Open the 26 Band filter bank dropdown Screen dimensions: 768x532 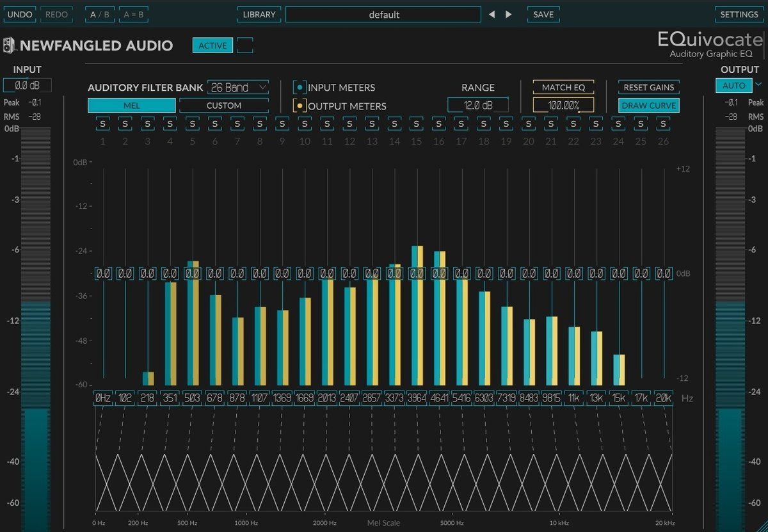[x=238, y=87]
